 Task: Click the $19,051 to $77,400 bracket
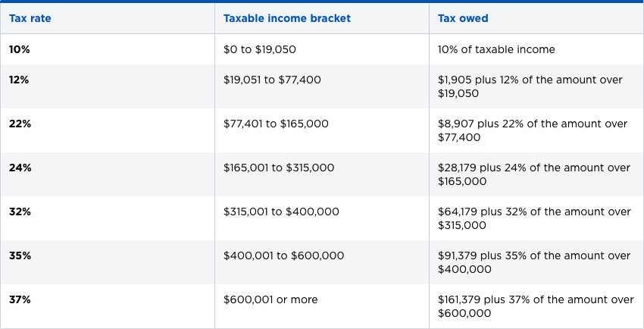pyautogui.click(x=272, y=80)
